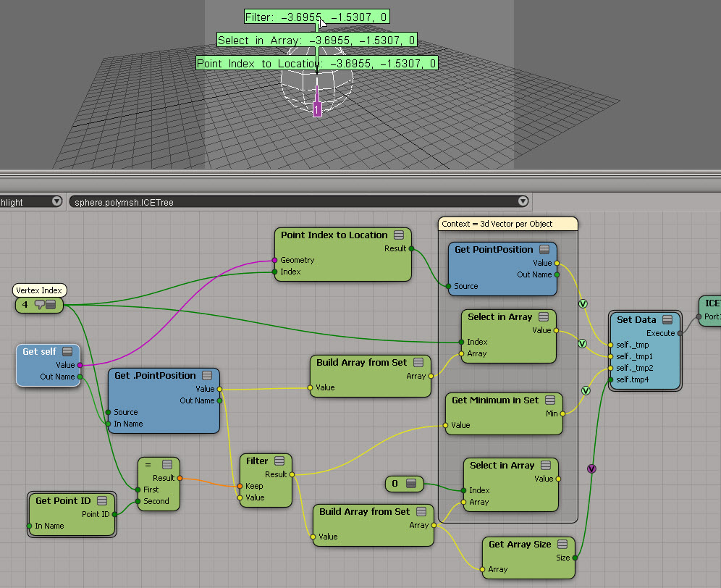
Task: Expand the sphere.polymsh.ICETree dropdown
Action: [x=523, y=202]
